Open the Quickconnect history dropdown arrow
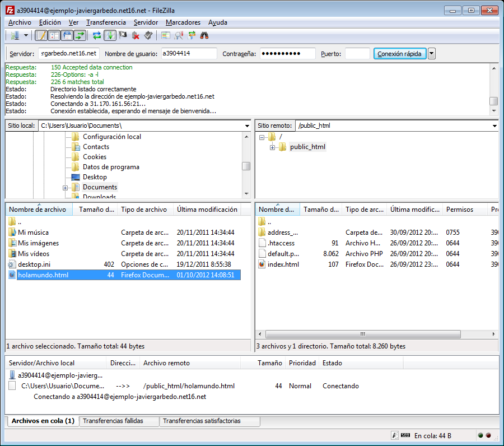Image resolution: width=504 pixels, height=446 pixels. [432, 54]
